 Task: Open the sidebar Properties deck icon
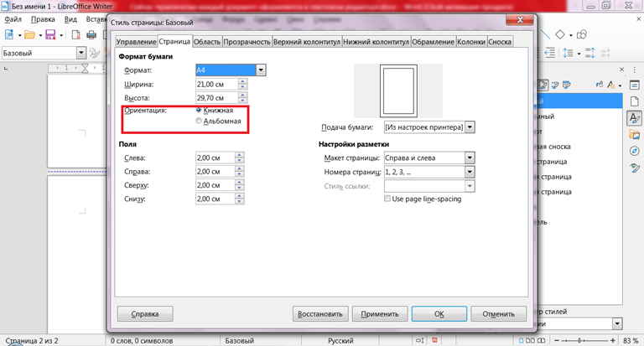[x=635, y=85]
